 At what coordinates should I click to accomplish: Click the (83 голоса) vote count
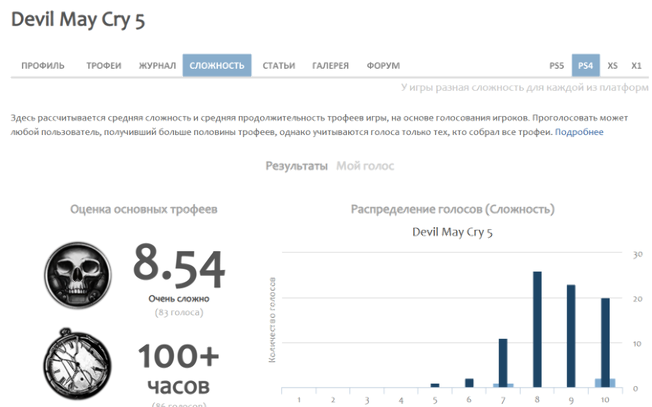179,312
